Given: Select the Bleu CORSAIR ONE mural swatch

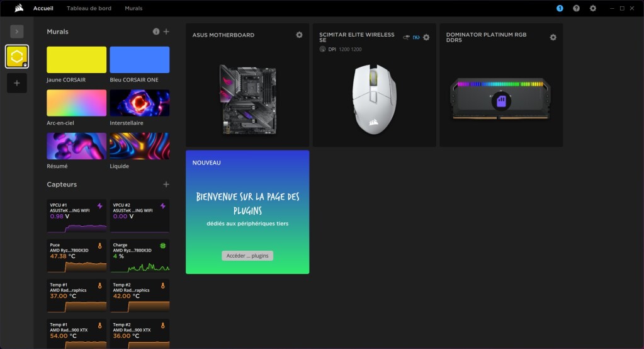Looking at the screenshot, I should point(140,60).
